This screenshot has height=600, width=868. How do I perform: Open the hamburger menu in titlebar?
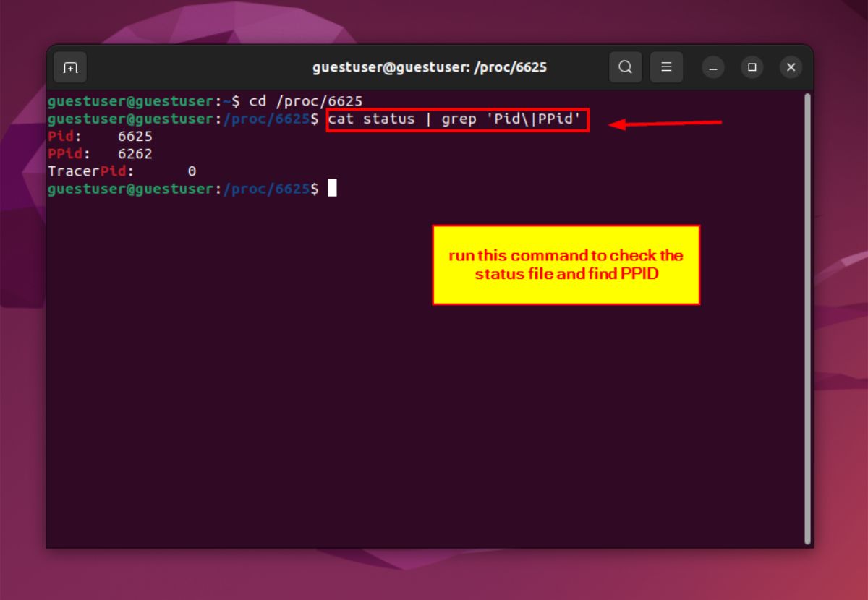click(x=667, y=67)
